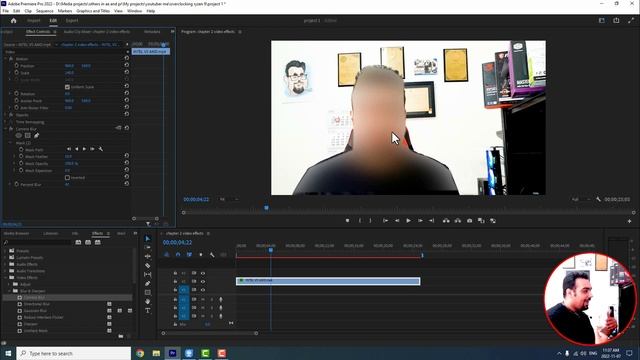The width and height of the screenshot is (640, 360).
Task: Step back one frame
Action: click(x=397, y=220)
